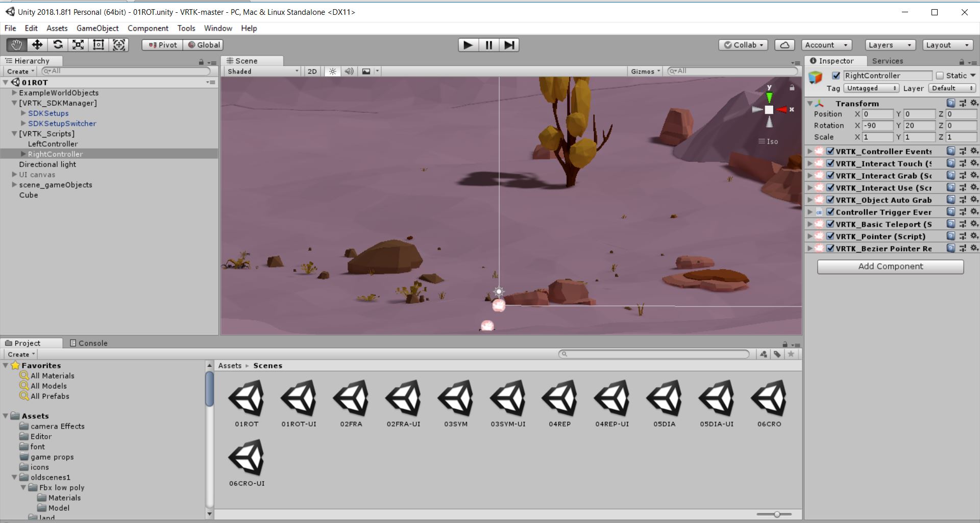This screenshot has height=523, width=980.
Task: Open the Collab dropdown
Action: click(x=743, y=45)
